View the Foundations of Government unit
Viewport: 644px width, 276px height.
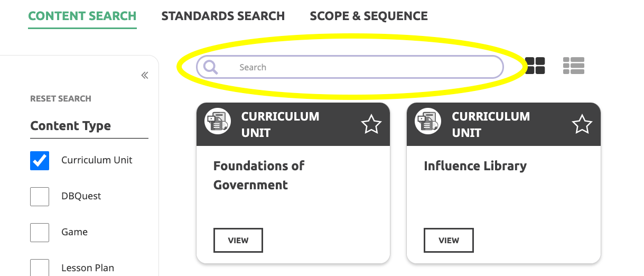(238, 241)
